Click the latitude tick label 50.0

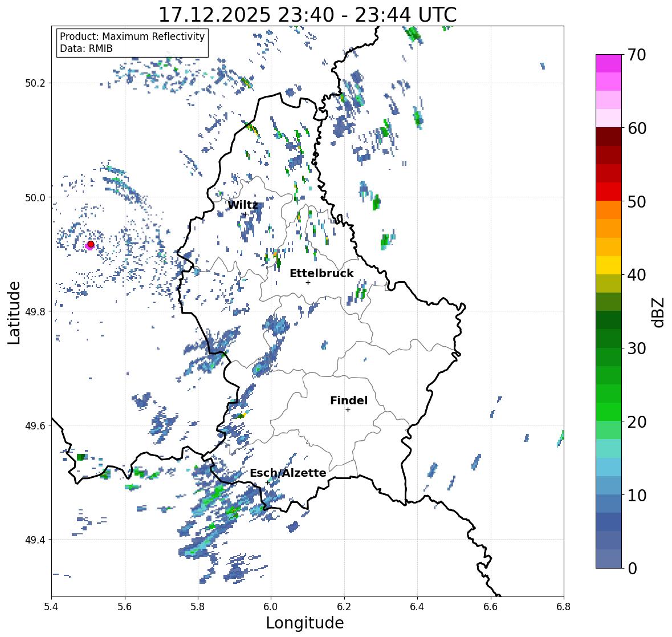click(x=35, y=198)
